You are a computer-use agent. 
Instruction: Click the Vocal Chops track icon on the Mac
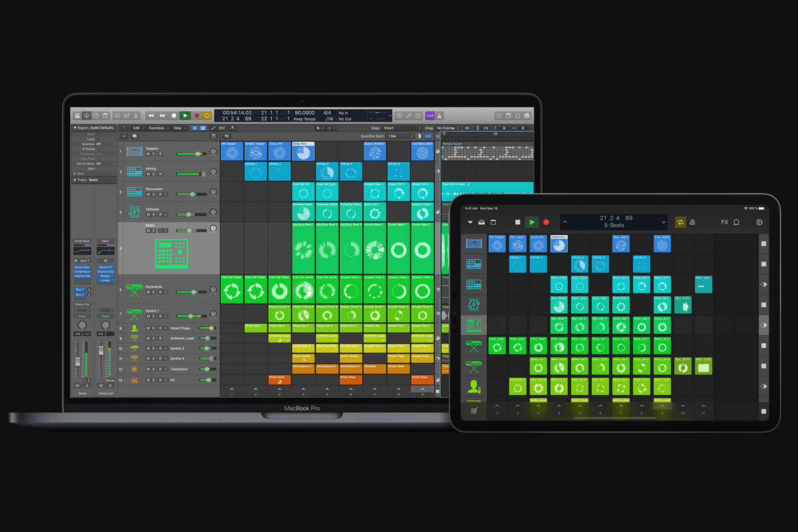pos(134,328)
